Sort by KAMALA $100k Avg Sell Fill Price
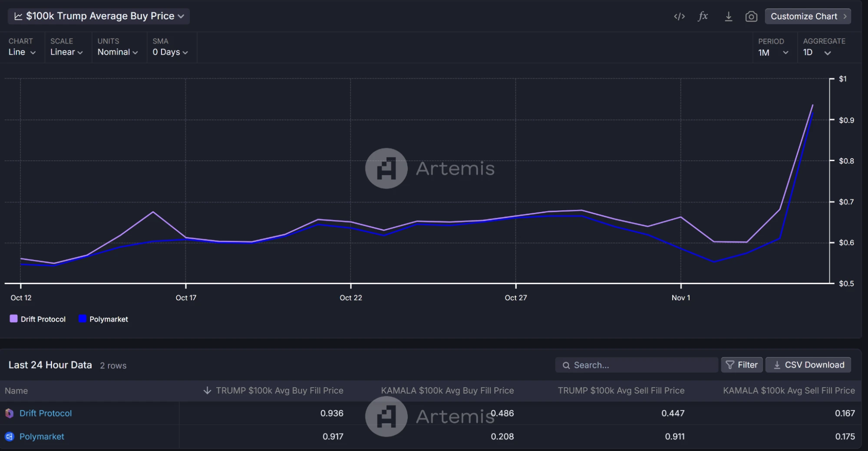 [x=789, y=391]
